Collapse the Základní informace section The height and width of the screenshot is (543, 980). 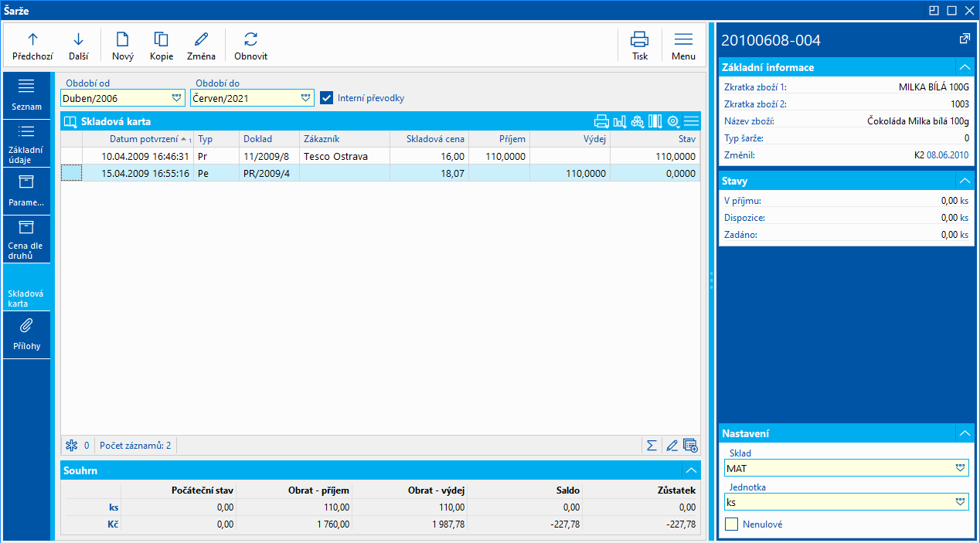point(964,67)
